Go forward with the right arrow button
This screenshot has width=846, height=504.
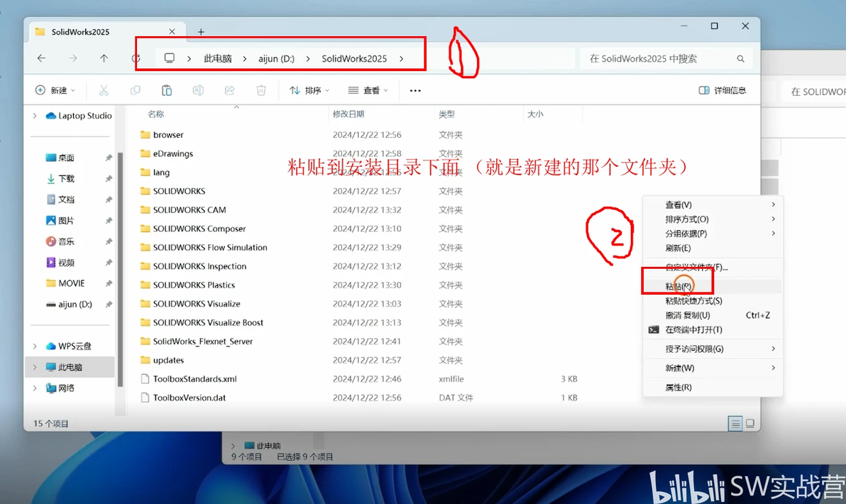[73, 58]
